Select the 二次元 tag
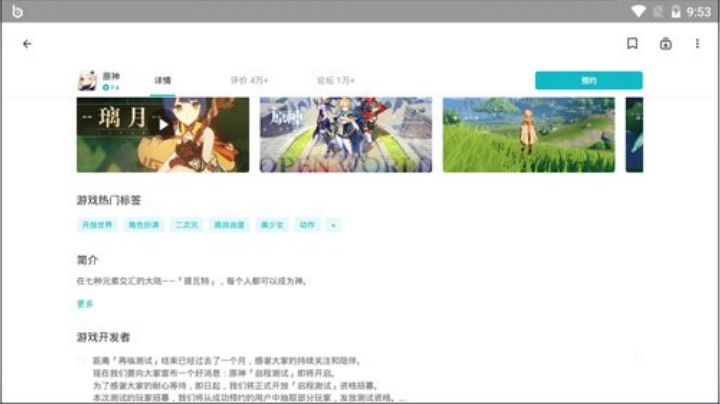The image size is (720, 404). click(186, 224)
